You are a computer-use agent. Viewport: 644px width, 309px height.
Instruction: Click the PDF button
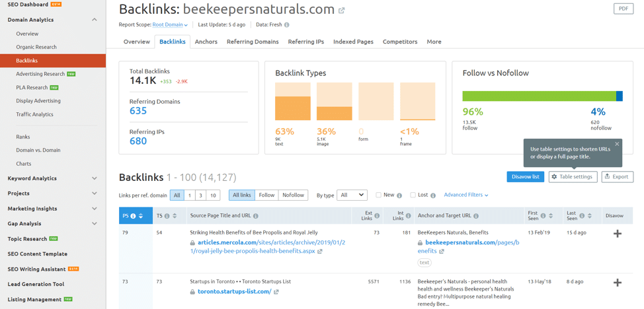click(623, 9)
